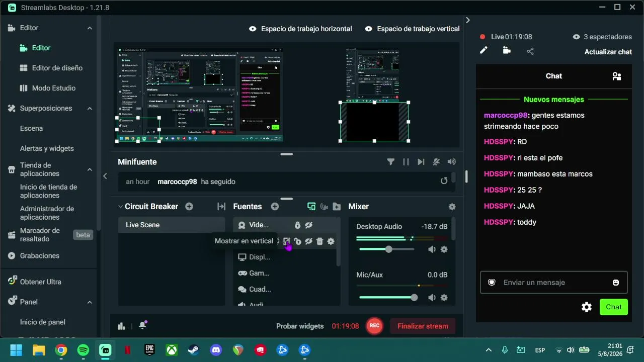Click the Minifuente volume speaker icon
Viewport: 644px width, 362px height.
pyautogui.click(x=452, y=162)
